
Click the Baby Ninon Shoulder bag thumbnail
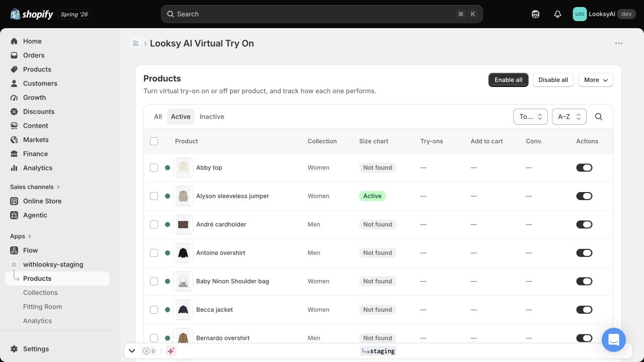(x=183, y=281)
